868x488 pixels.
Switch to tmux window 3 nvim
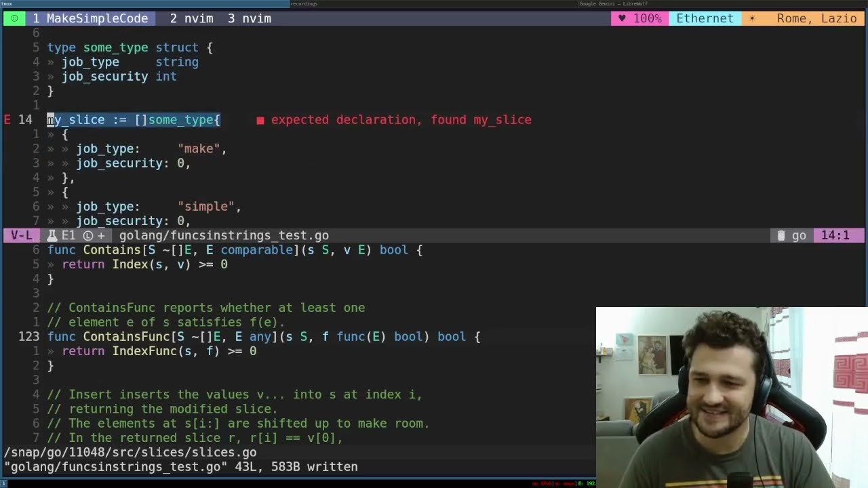249,18
